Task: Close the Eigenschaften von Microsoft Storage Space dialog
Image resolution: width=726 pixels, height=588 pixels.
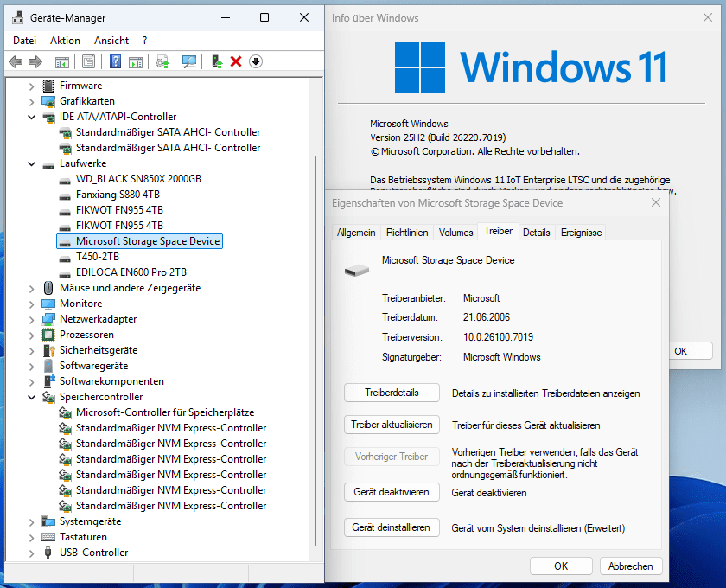Action: (656, 202)
